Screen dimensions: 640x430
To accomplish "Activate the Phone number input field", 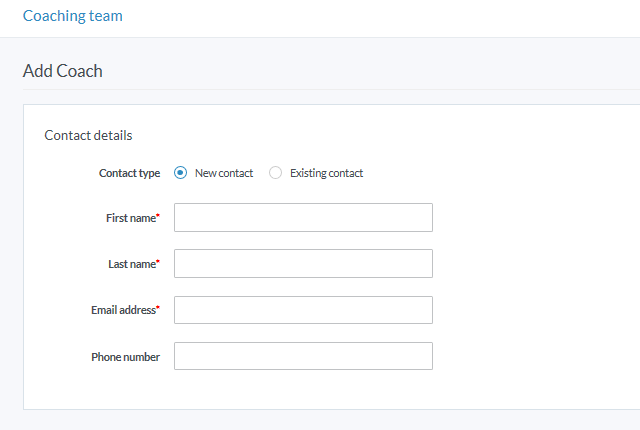I will point(303,356).
